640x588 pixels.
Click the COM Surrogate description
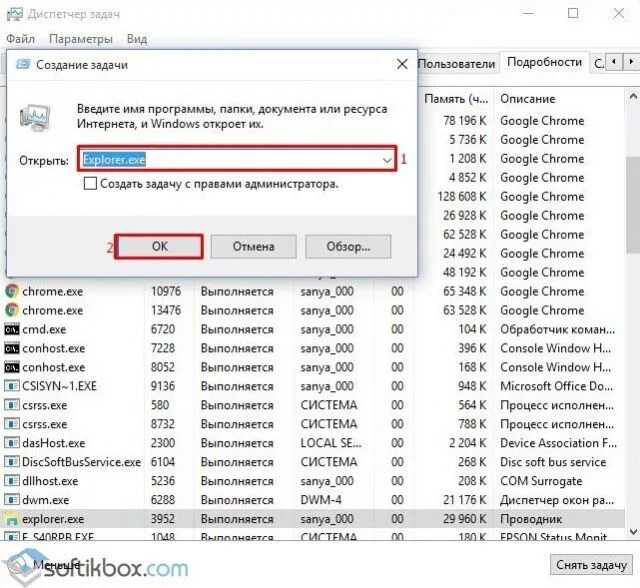coord(541,481)
